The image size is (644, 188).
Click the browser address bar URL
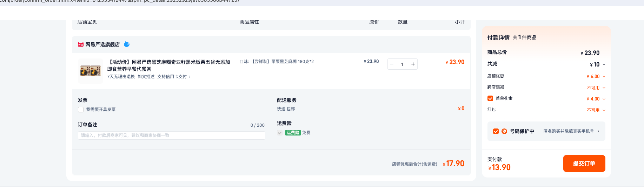tap(119, 1)
